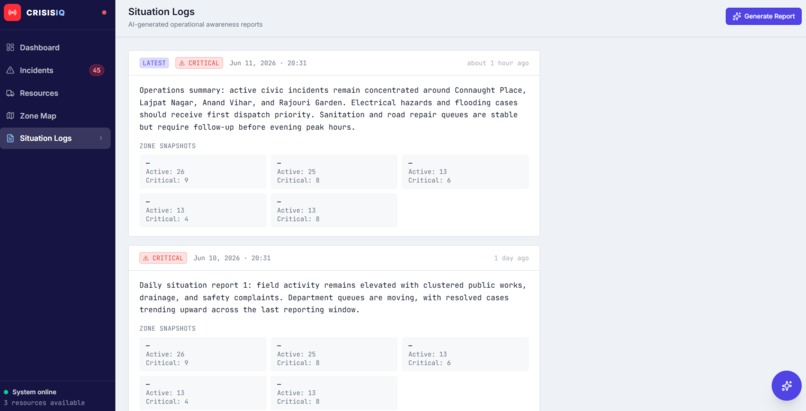Click Active: 13 Critical: 8 card in Jun 11 log
The width and height of the screenshot is (806, 411).
pyautogui.click(x=334, y=210)
